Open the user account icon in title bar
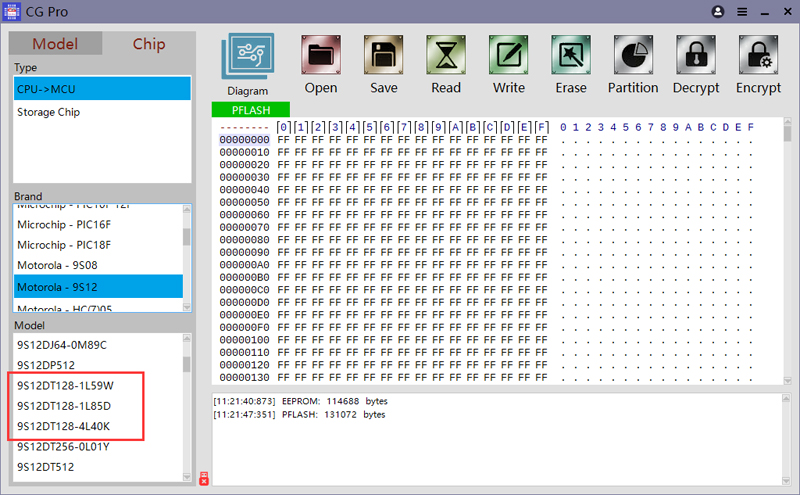This screenshot has height=495, width=800. coord(718,12)
